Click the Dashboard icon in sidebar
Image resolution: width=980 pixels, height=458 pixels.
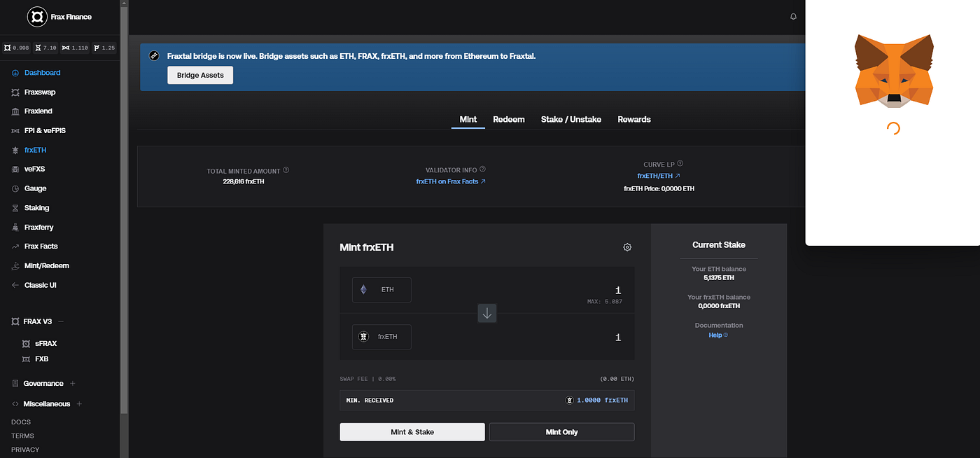pyautogui.click(x=15, y=73)
